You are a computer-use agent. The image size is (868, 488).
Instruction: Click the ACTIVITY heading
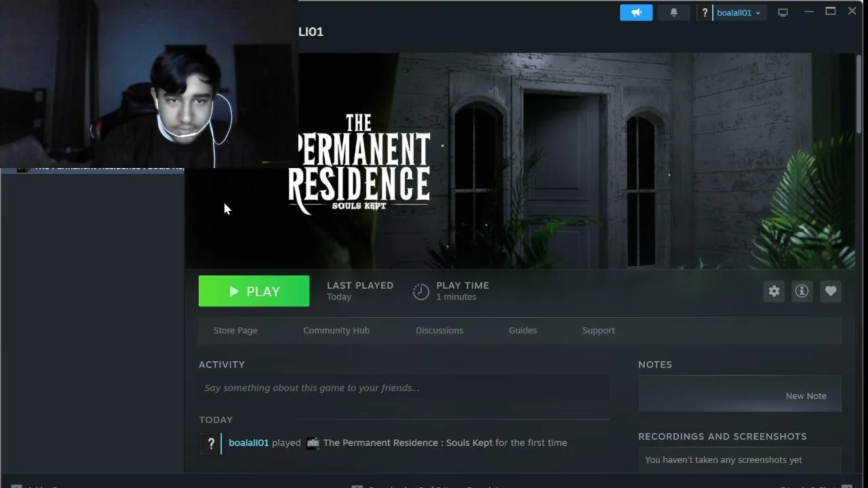pyautogui.click(x=222, y=365)
